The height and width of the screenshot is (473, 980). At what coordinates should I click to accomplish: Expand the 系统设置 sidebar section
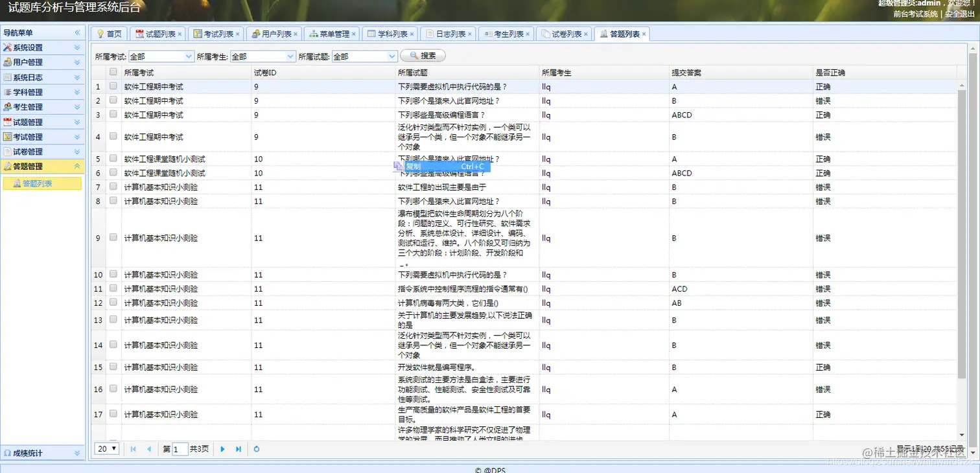coord(77,47)
